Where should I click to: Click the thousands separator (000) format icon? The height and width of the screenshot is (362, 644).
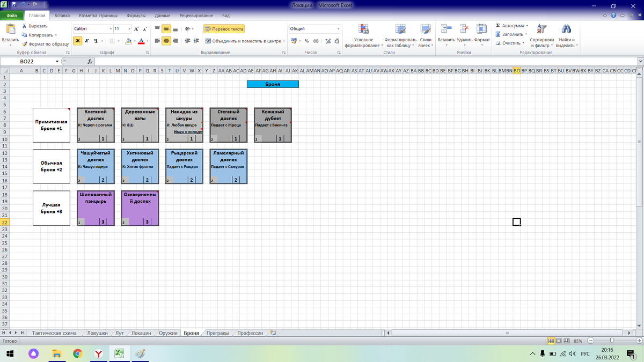point(316,41)
